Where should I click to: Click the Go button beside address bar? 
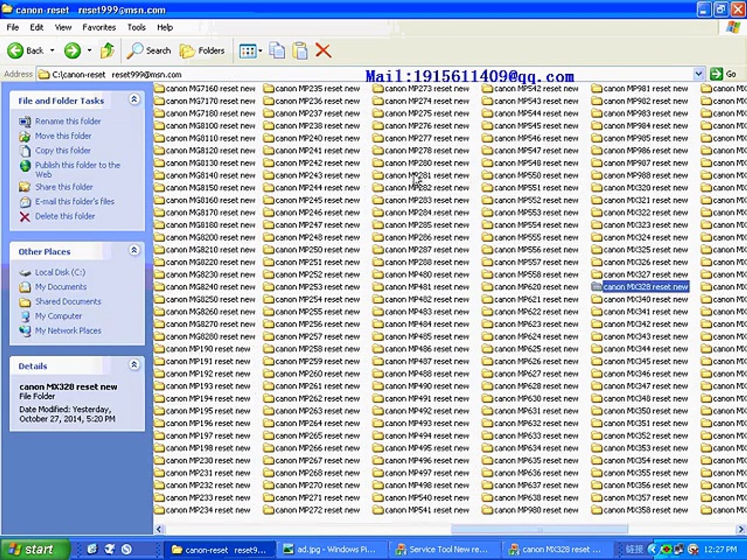coord(724,74)
